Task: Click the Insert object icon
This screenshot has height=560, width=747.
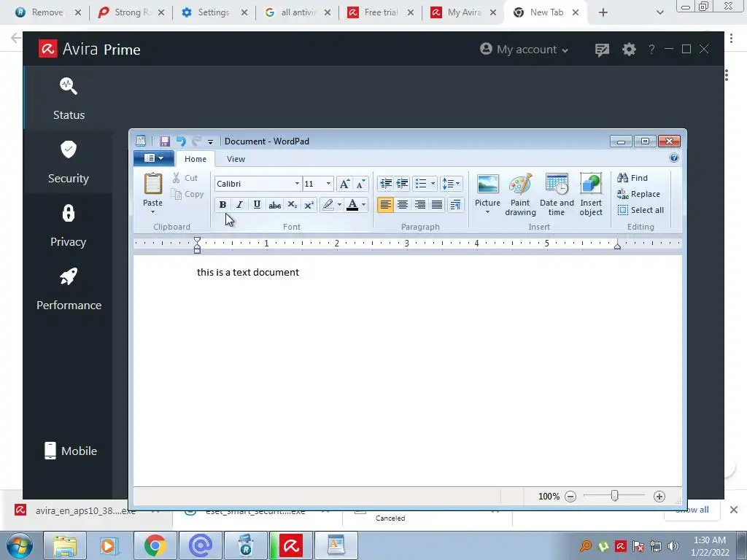Action: point(591,184)
